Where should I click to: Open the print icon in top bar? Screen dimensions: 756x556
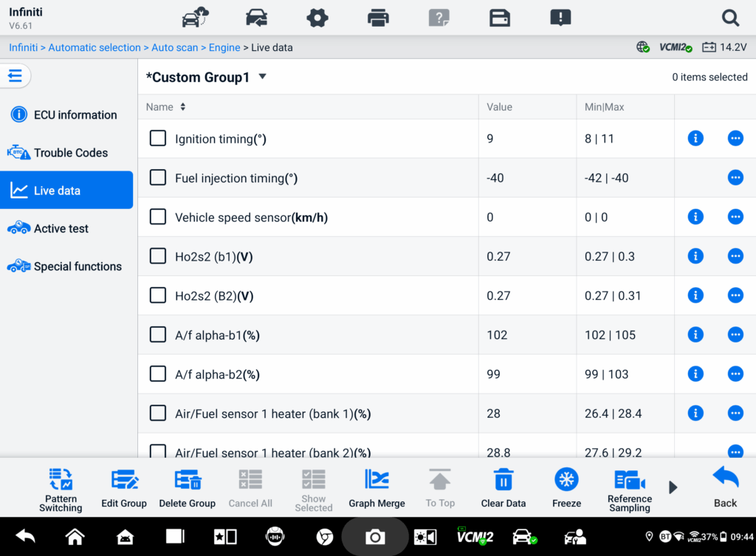[378, 18]
